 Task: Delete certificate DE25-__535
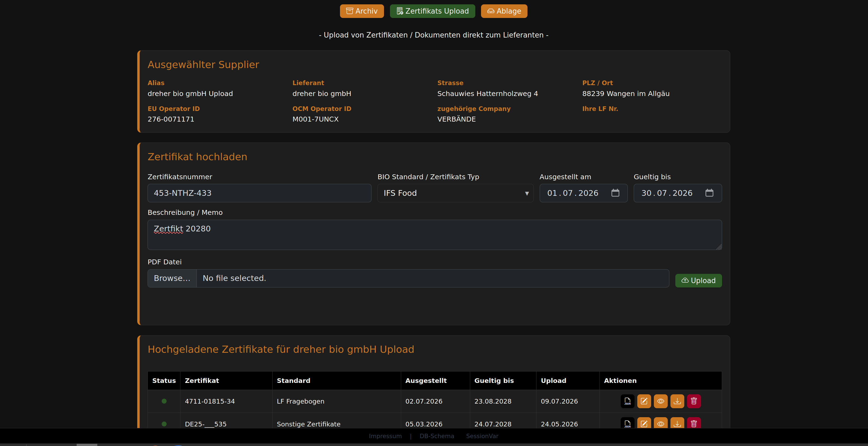694,423
